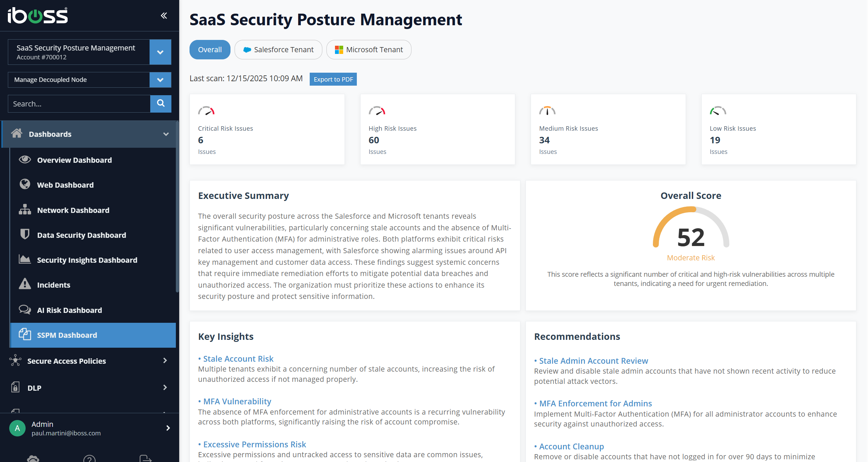
Task: Click the search field in the sidebar
Action: [x=79, y=103]
